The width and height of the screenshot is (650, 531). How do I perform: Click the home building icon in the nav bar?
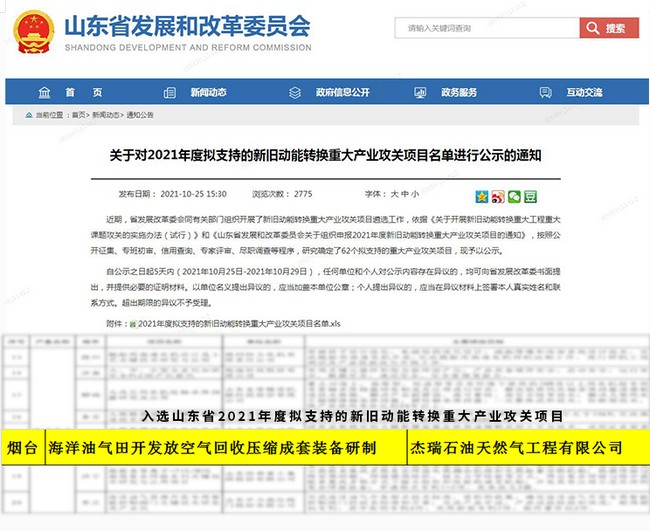(x=44, y=92)
